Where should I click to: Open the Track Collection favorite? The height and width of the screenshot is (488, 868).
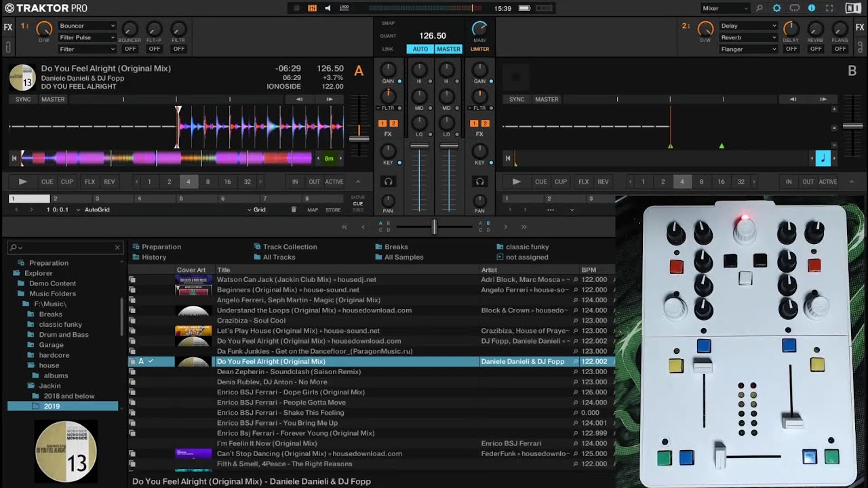(x=285, y=247)
